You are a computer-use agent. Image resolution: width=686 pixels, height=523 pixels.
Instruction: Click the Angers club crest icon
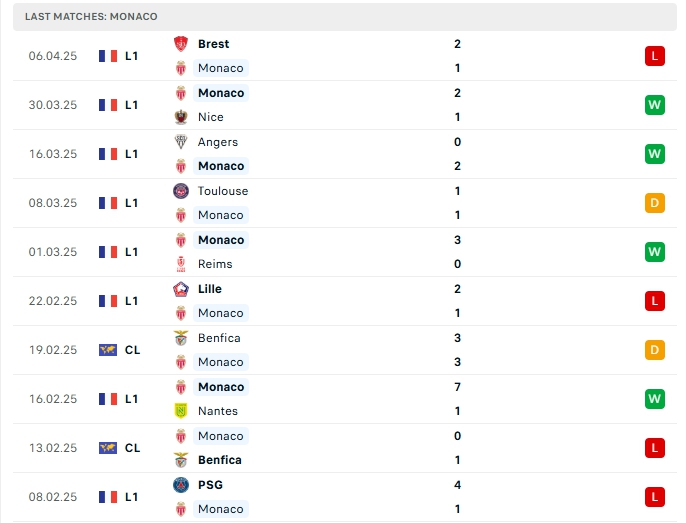coord(181,142)
